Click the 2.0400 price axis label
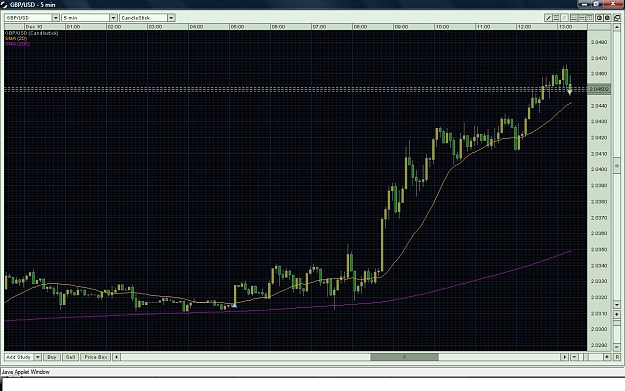The height and width of the screenshot is (391, 625). coord(599,169)
